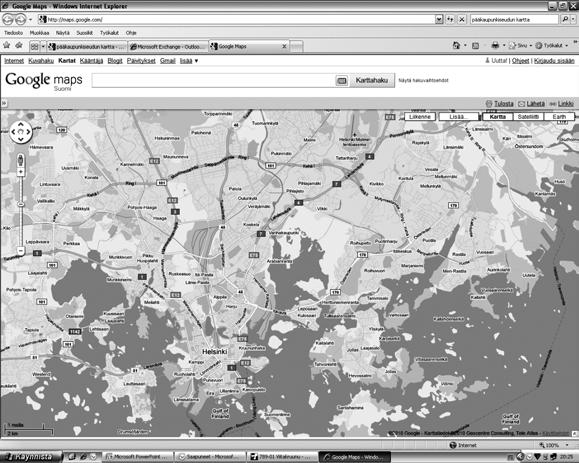Open the Blogit link

[x=115, y=61]
